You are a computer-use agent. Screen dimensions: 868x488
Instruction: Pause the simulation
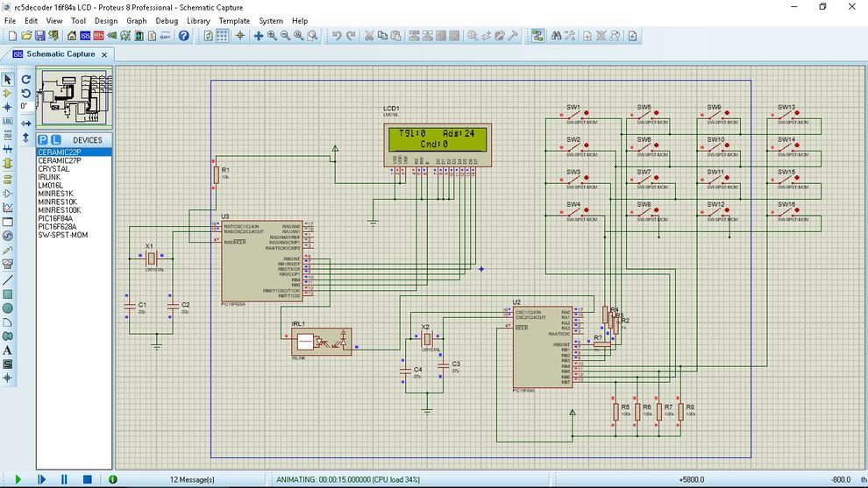64,479
